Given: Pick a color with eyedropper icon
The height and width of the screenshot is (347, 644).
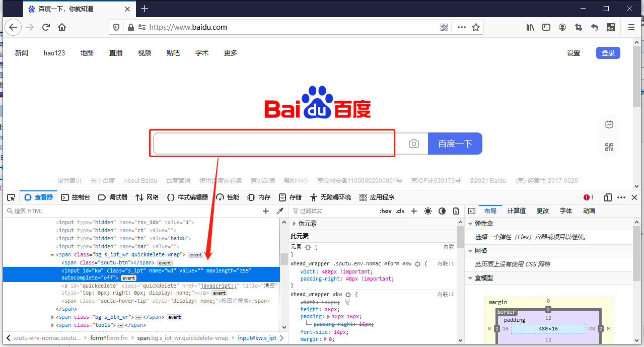Looking at the screenshot, I should pyautogui.click(x=280, y=211).
